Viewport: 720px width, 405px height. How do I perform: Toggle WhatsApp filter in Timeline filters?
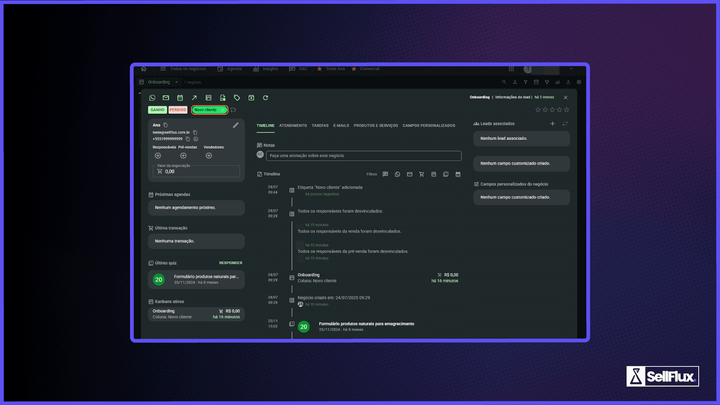397,174
